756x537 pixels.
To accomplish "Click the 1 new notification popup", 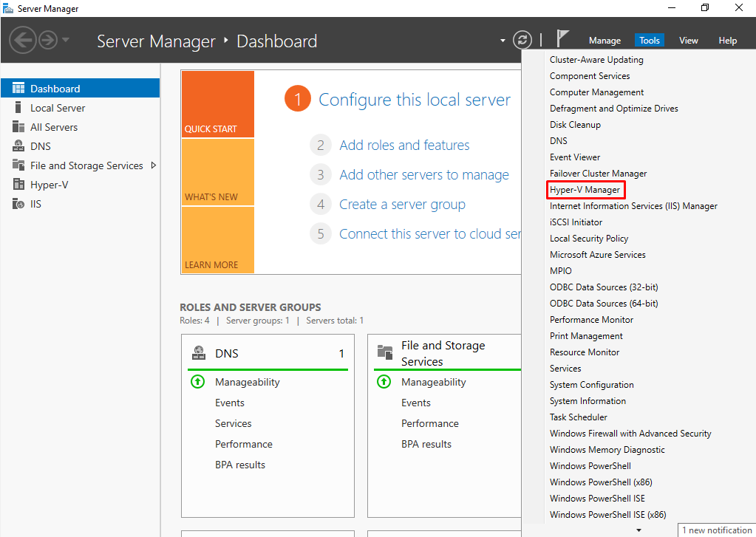I will [717, 530].
